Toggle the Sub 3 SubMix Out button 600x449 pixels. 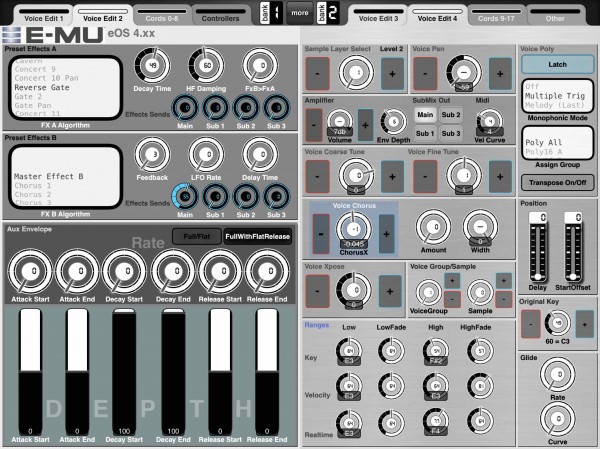[x=451, y=133]
